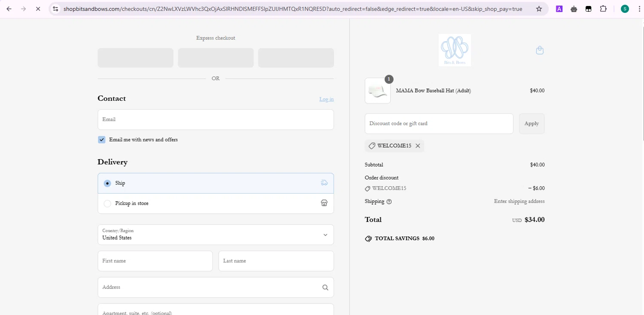The width and height of the screenshot is (644, 315).
Task: Bookmark this checkout page with the star
Action: click(x=539, y=9)
